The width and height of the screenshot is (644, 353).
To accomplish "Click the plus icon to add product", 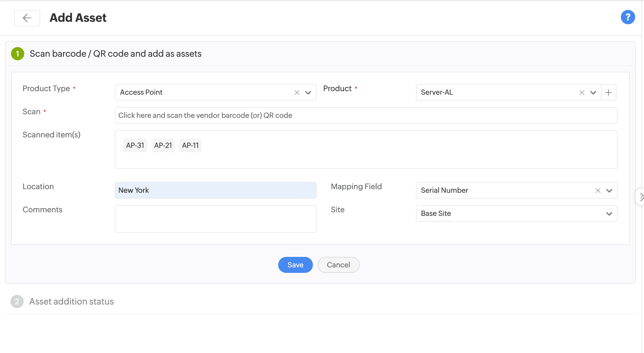I will coord(608,93).
